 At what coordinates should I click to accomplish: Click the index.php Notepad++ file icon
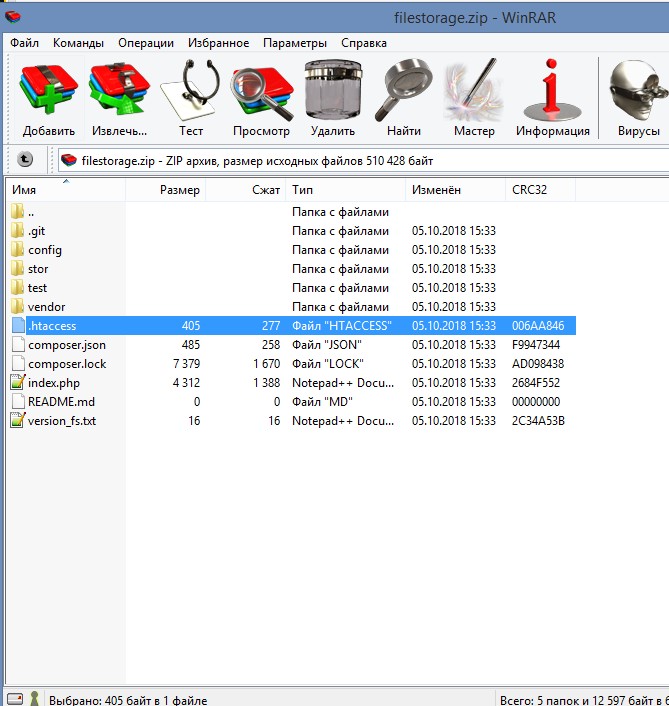click(18, 382)
